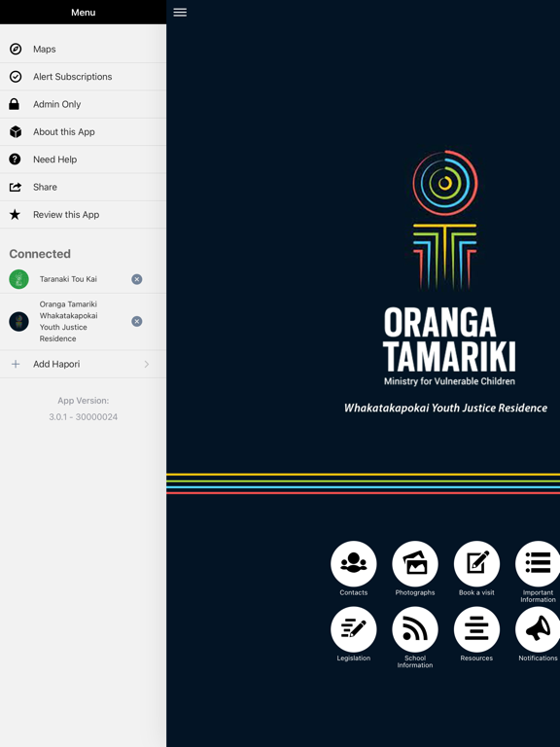Click the Admin Only lock icon
Image resolution: width=560 pixels, height=747 pixels.
[15, 104]
